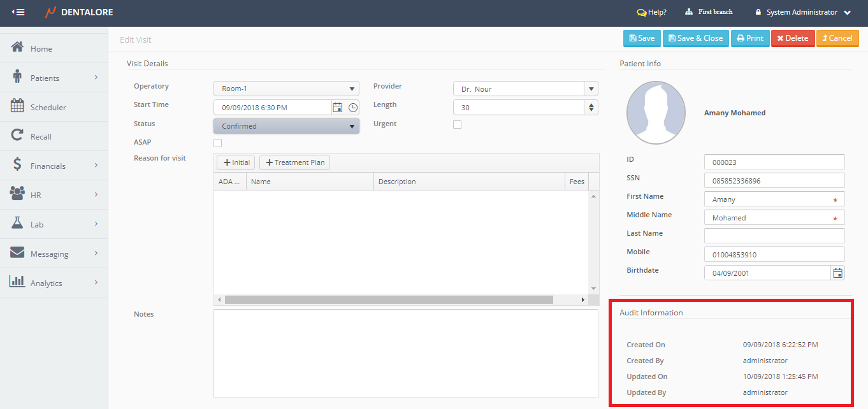Open the Birthdate calendar picker icon
Screen dimensions: 868x409
(x=838, y=273)
